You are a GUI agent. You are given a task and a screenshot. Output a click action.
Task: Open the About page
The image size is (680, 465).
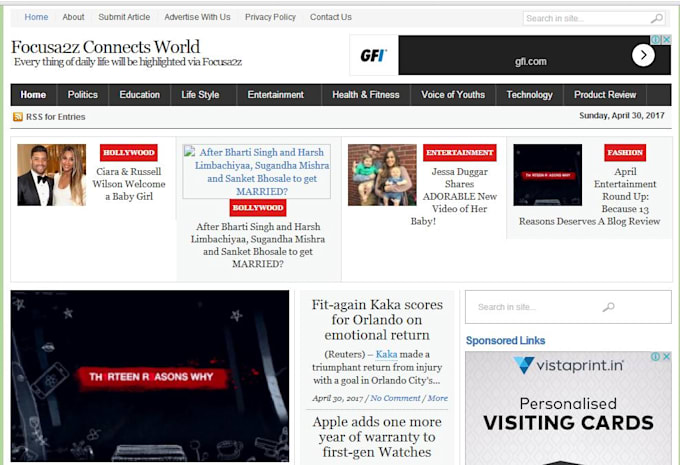click(x=73, y=17)
